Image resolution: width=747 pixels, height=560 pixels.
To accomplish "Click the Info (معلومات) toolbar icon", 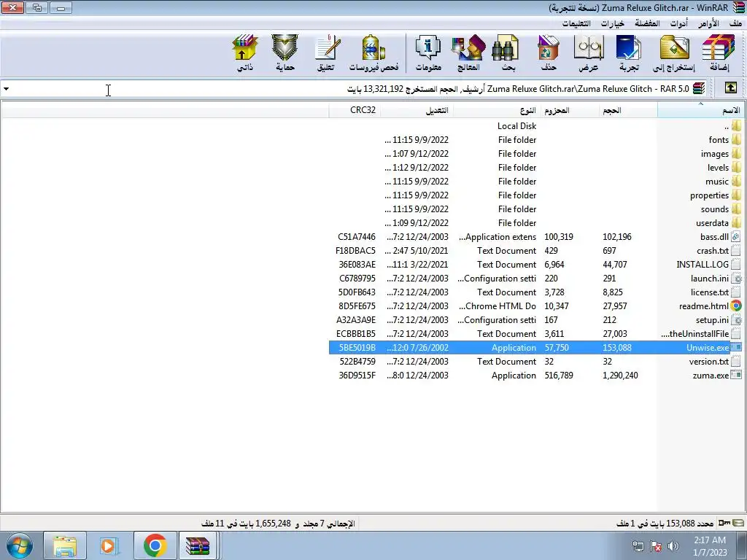I will point(428,52).
